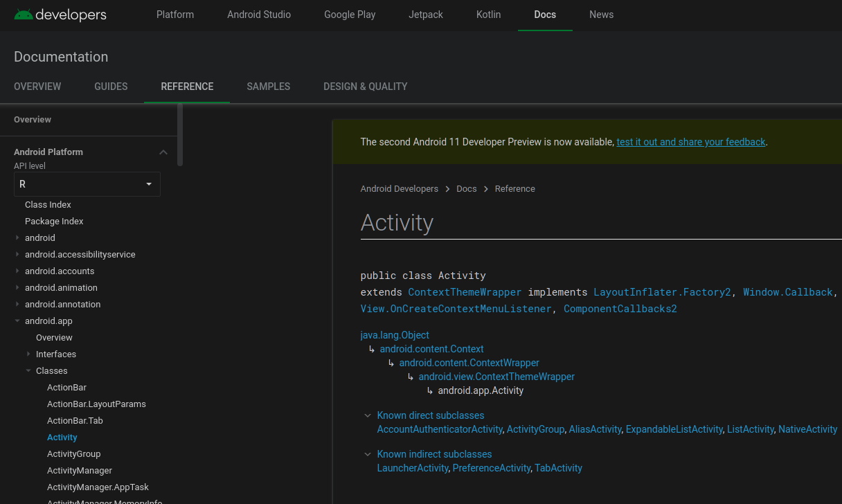Open the ActivityGroup subclass page
Screen dimensions: 842x504
tap(535, 429)
